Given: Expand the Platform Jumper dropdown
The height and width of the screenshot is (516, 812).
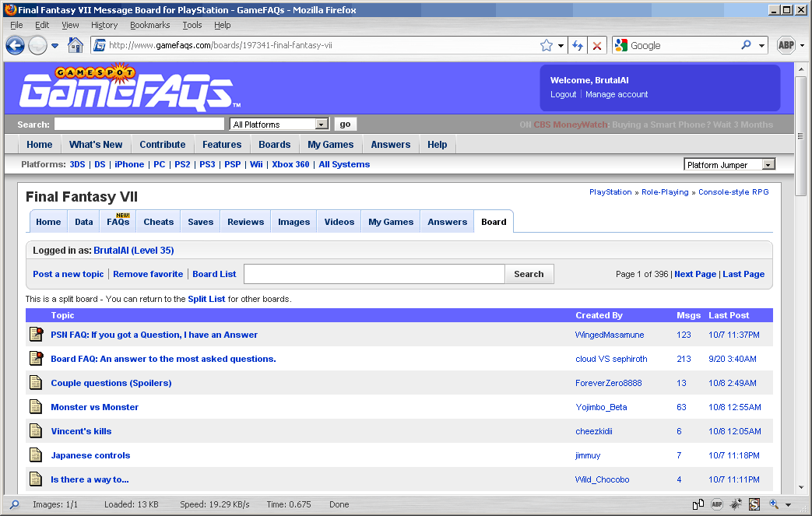Looking at the screenshot, I should [729, 163].
